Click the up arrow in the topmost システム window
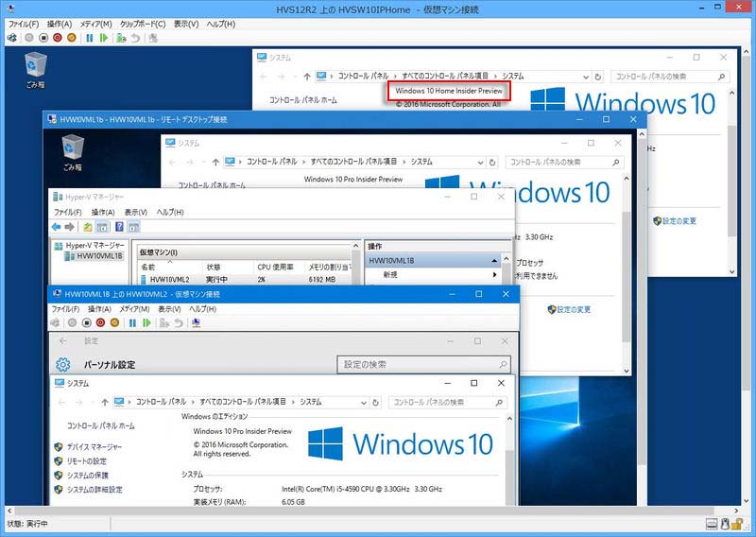 point(307,77)
